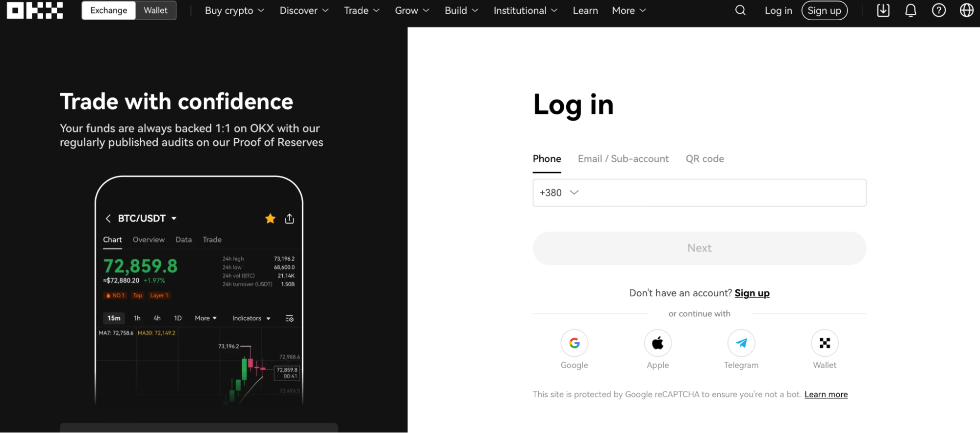Open the search icon in top bar
The height and width of the screenshot is (433, 980).
pos(739,10)
